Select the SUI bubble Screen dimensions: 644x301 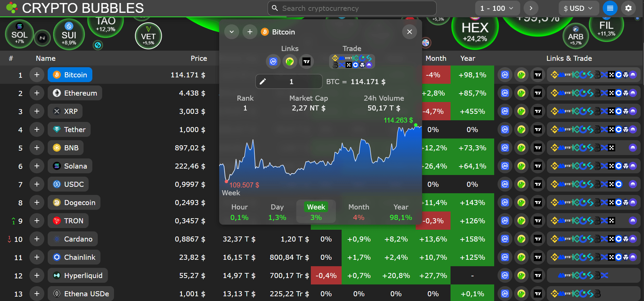click(69, 34)
